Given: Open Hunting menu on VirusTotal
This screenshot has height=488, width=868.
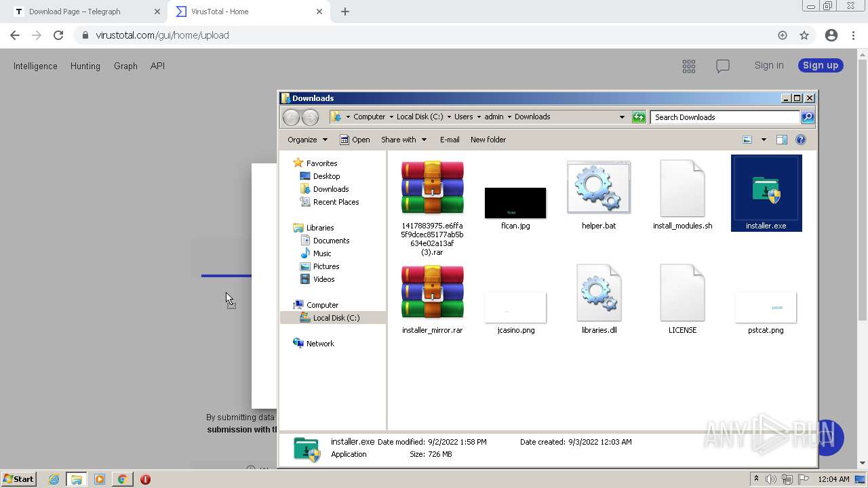Looking at the screenshot, I should click(x=85, y=66).
